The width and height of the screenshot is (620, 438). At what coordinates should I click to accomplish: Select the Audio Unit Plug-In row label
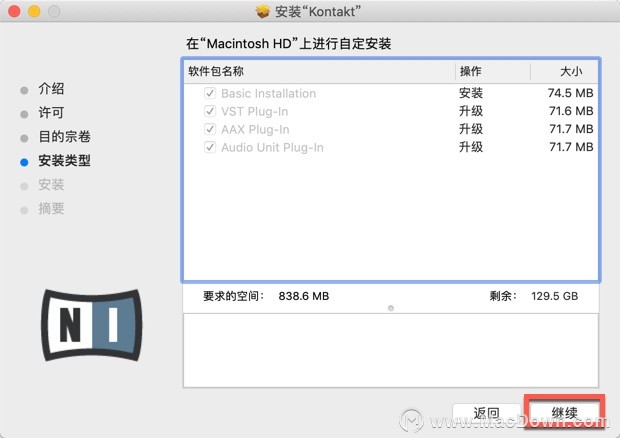(272, 148)
